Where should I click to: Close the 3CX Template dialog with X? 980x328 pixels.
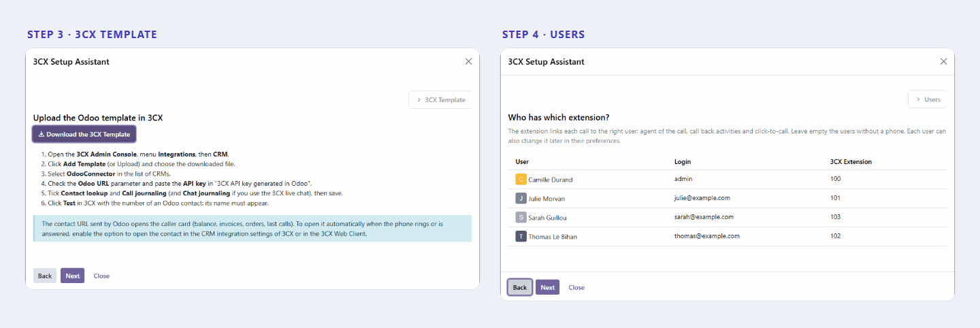point(468,61)
